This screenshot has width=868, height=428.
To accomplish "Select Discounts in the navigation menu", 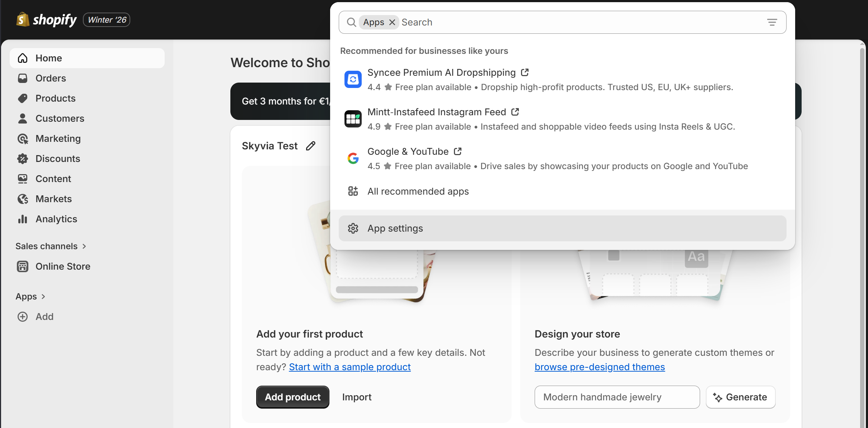I will (x=58, y=158).
